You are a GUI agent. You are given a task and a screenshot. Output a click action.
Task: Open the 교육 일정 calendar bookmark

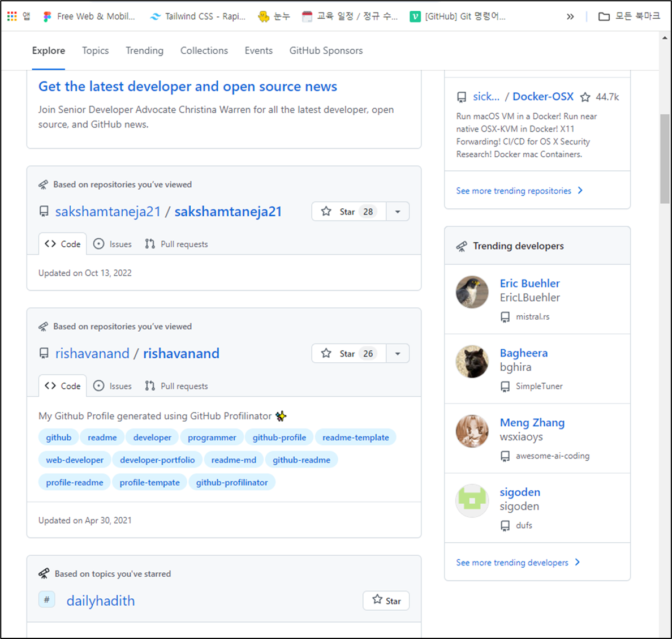(x=350, y=16)
